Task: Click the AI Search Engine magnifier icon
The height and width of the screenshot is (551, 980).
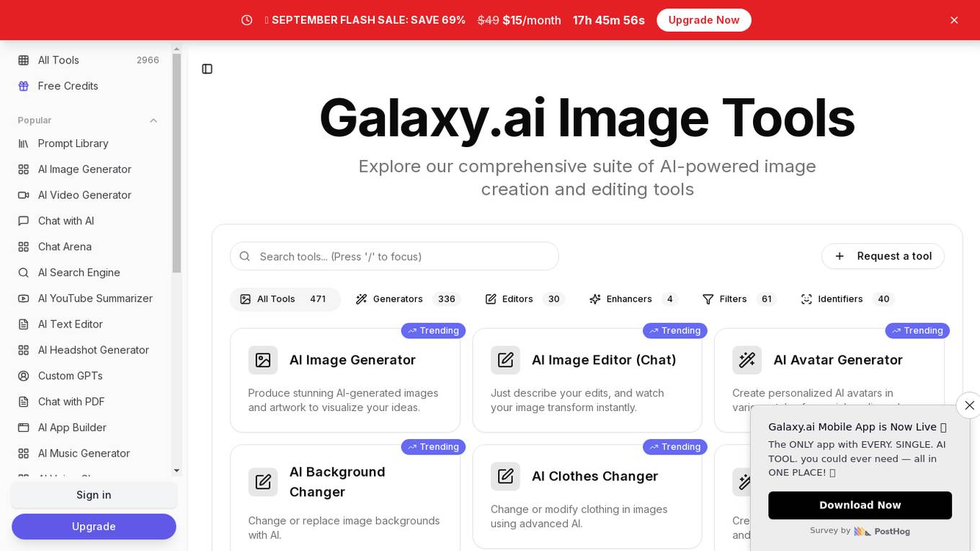Action: click(24, 273)
